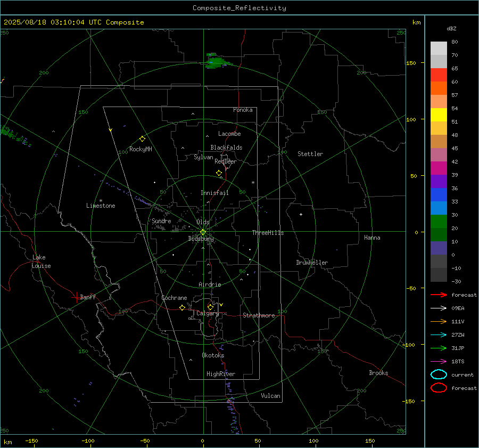Click the Composite_Reflectivity title
The width and height of the screenshot is (479, 448).
[240, 8]
